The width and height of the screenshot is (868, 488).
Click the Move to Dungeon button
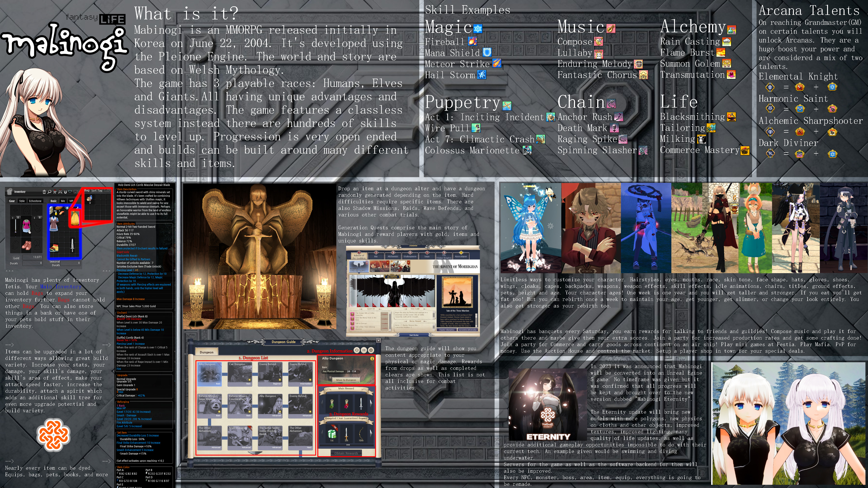[x=346, y=380]
